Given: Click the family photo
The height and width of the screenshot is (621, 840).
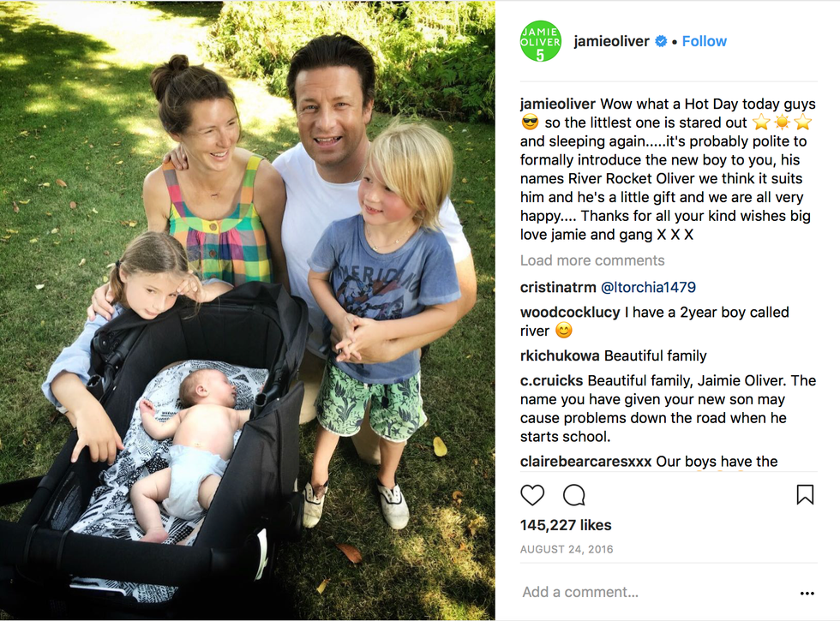Looking at the screenshot, I should coord(248,310).
